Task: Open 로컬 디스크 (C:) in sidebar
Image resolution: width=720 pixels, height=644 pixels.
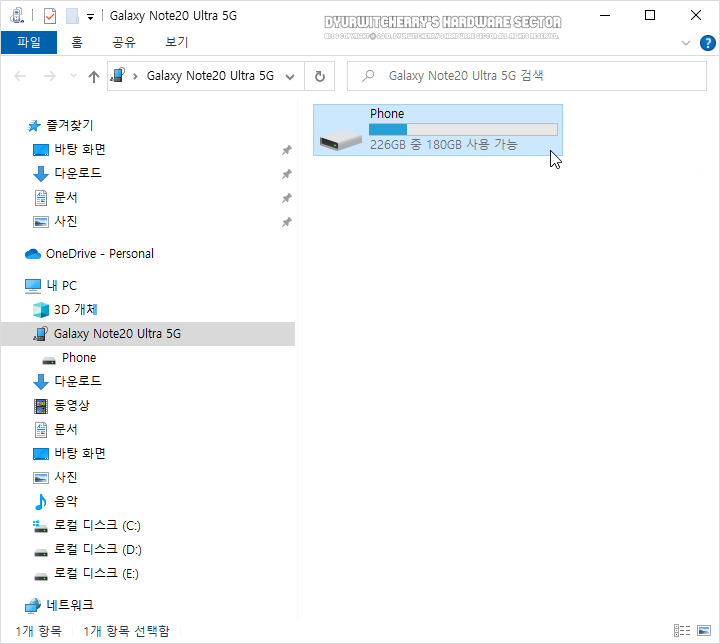Action: (97, 525)
